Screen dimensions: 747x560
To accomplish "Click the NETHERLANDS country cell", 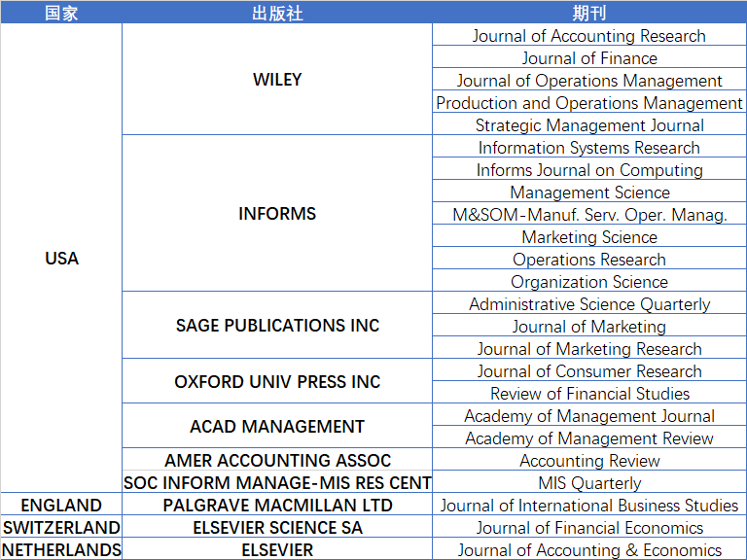I will point(61,549).
